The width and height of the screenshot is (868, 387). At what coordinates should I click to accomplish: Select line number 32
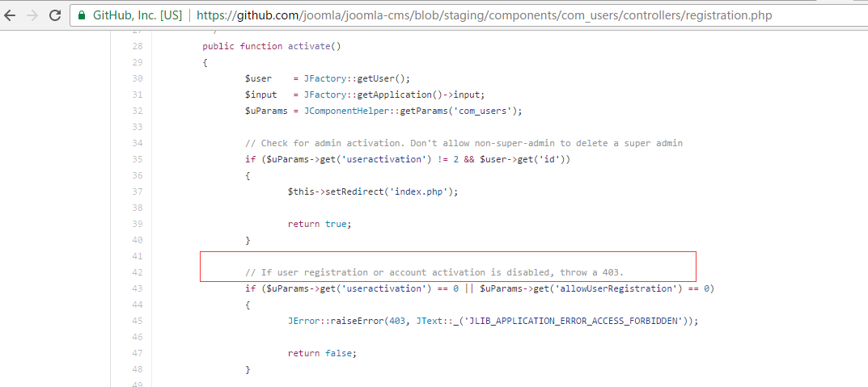138,111
